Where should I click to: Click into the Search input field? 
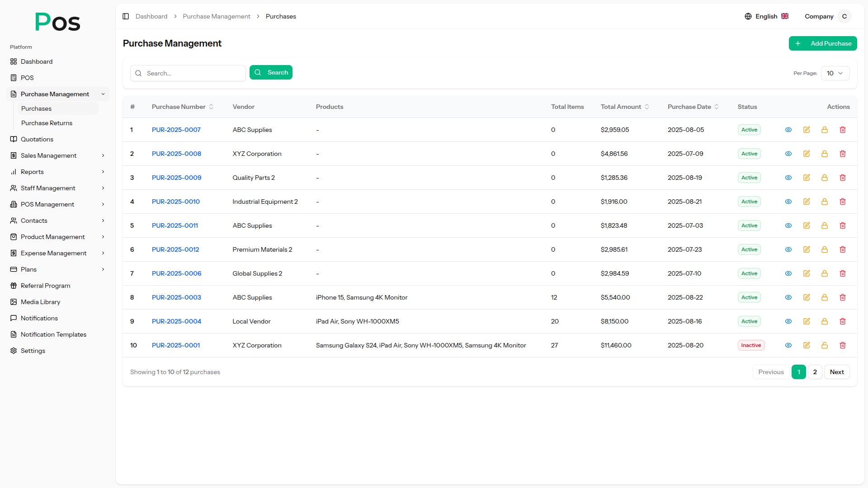pos(192,73)
